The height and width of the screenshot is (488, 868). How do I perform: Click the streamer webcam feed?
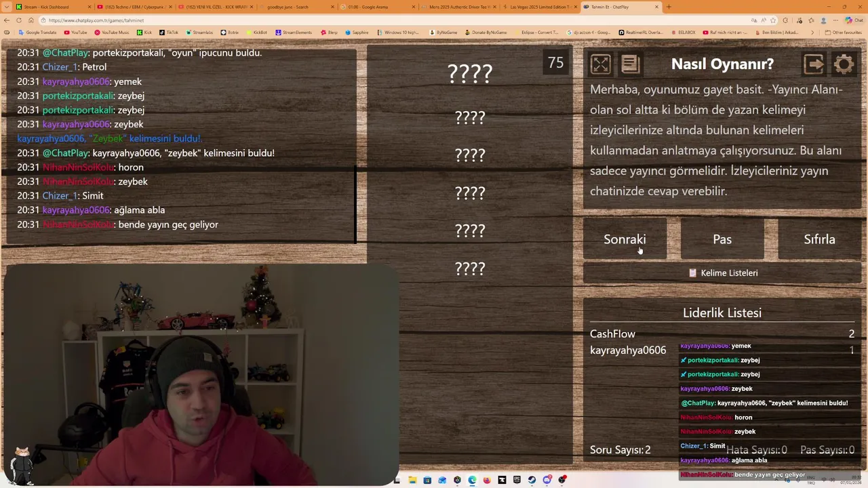click(x=200, y=374)
